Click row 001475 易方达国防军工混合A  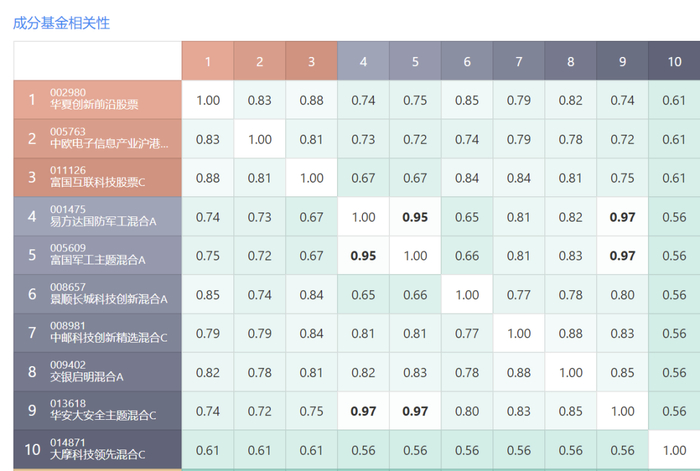(x=97, y=217)
